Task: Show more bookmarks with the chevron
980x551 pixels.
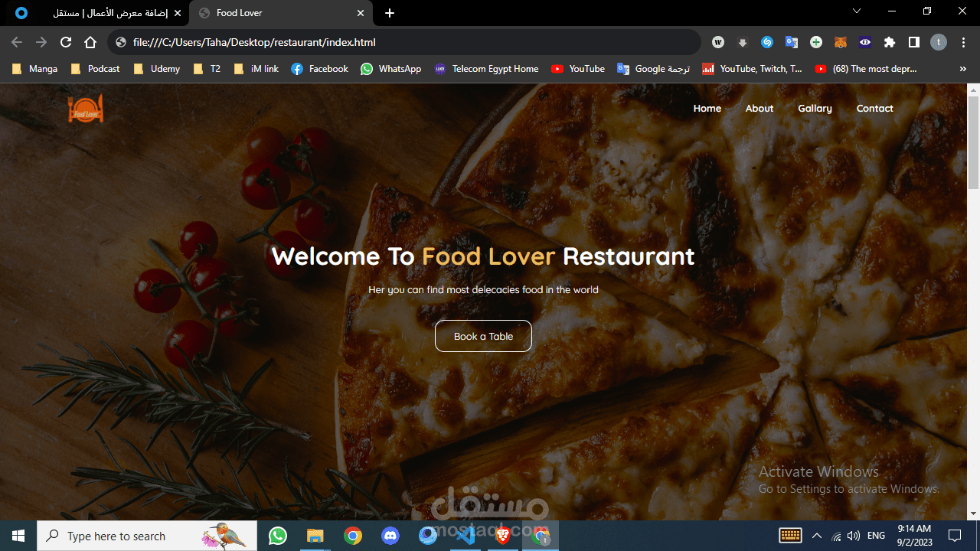Action: (963, 69)
